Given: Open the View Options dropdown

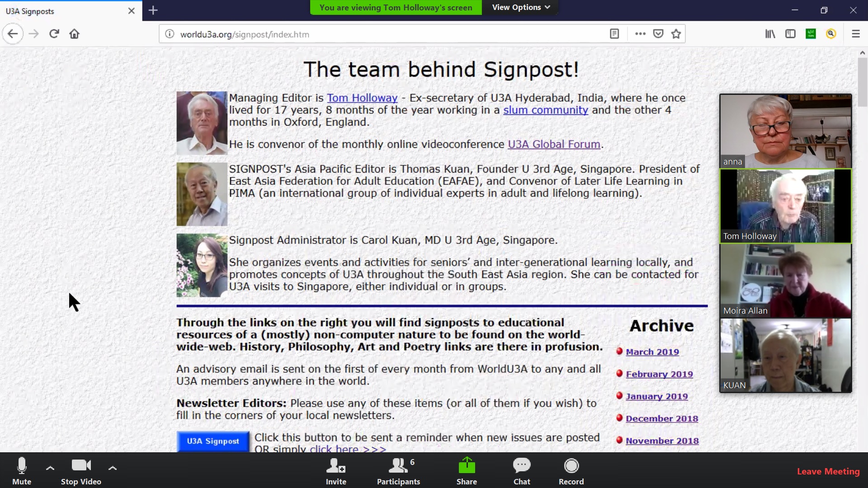Looking at the screenshot, I should tap(521, 7).
